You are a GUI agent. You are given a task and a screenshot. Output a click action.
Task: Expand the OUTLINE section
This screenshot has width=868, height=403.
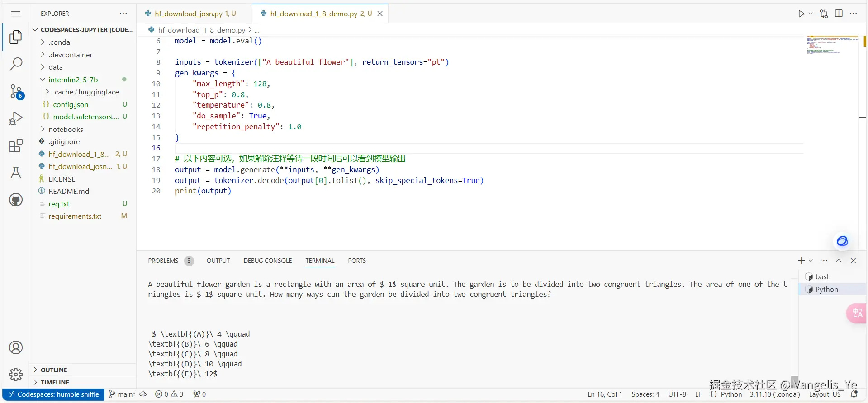[x=83, y=370]
